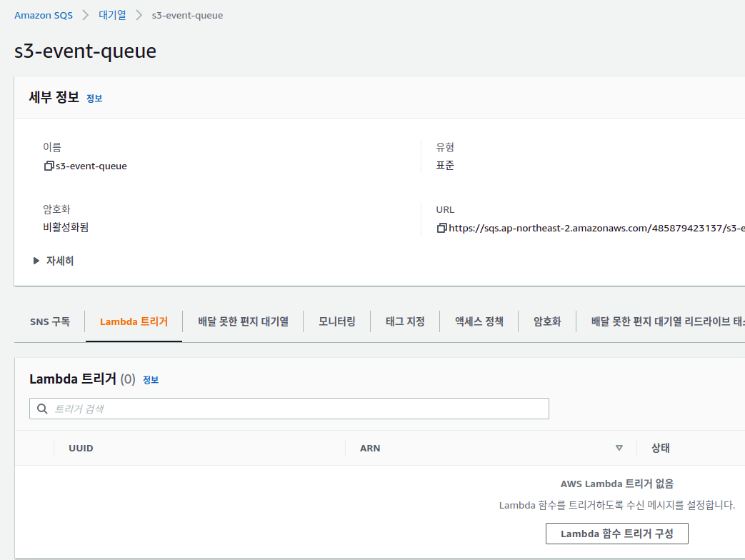
Task: Focus the 트리거 검색 search field
Action: [289, 409]
